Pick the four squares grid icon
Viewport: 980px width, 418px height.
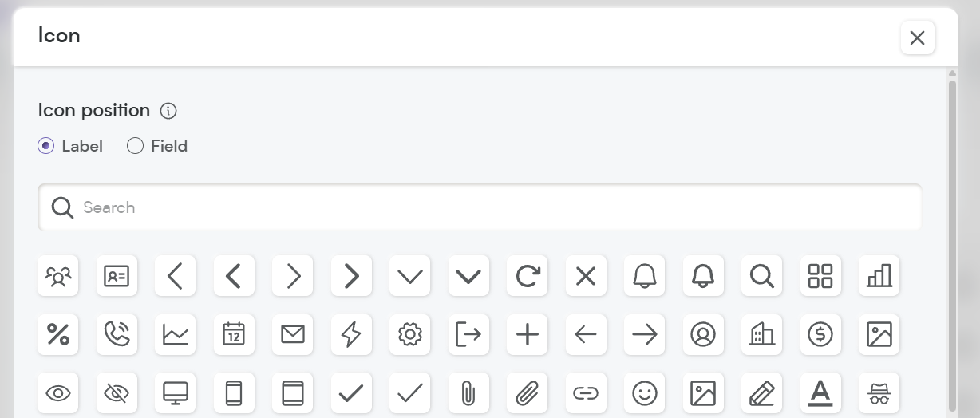pyautogui.click(x=820, y=276)
